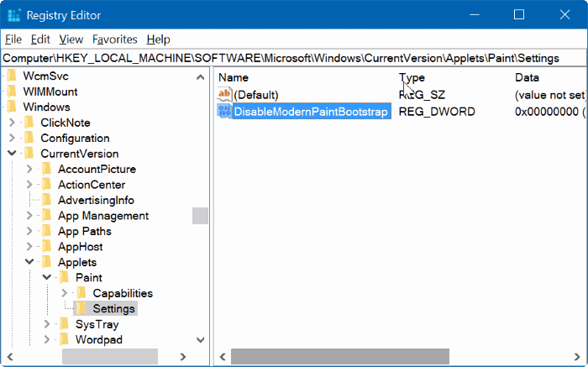
Task: Click the Settings folder icon
Action: click(x=81, y=308)
